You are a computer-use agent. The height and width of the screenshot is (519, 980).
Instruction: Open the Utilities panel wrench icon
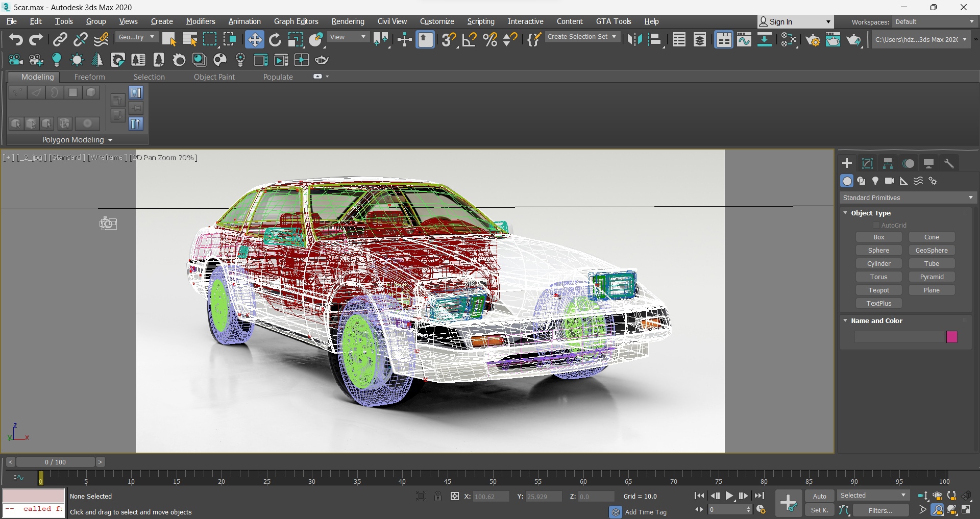click(x=949, y=163)
